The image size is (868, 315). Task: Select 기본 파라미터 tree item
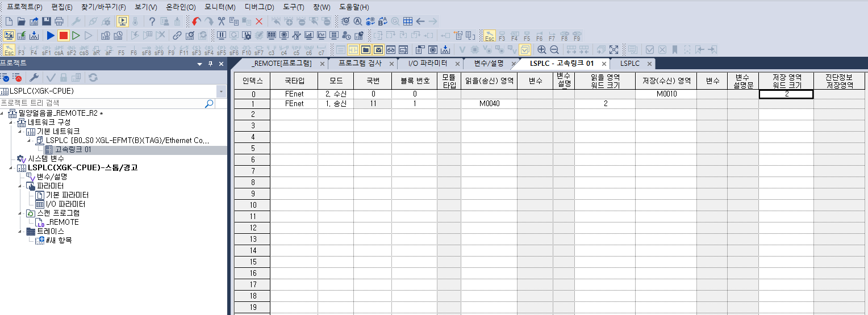[x=67, y=195]
